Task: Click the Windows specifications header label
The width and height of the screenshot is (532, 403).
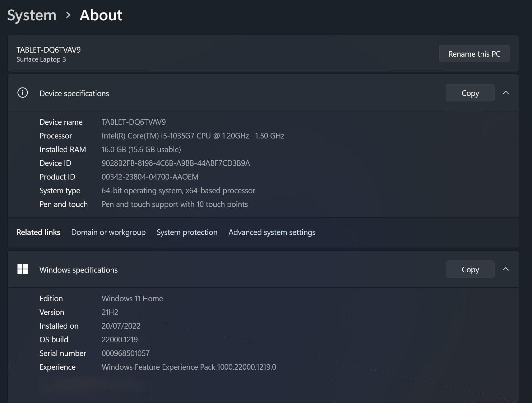Action: [x=78, y=270]
